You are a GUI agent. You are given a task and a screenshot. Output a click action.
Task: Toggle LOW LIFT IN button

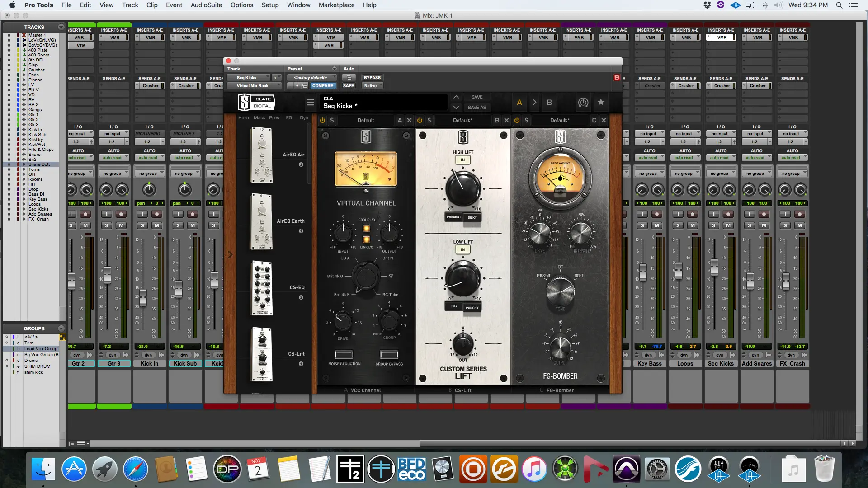point(463,249)
